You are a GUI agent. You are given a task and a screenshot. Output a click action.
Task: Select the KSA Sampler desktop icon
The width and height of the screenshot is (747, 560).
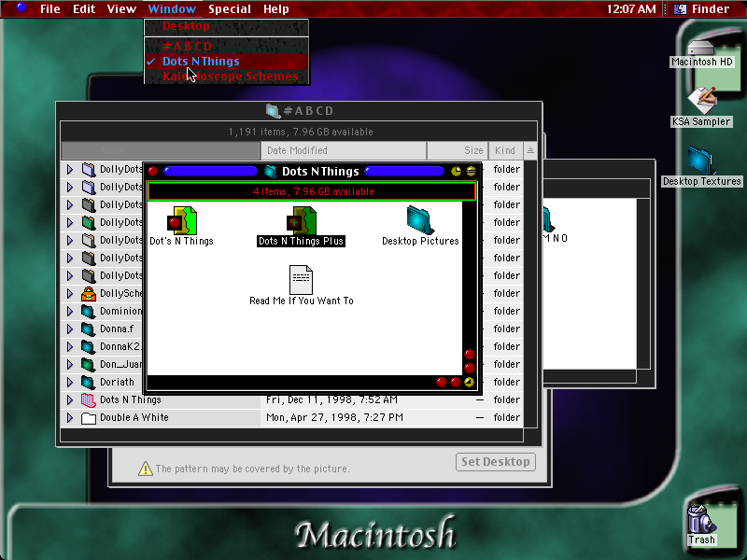tap(701, 101)
